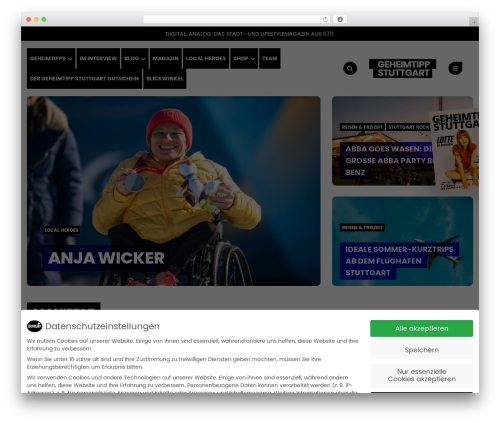
Task: Open the Im Interview menu item
Action: [98, 58]
